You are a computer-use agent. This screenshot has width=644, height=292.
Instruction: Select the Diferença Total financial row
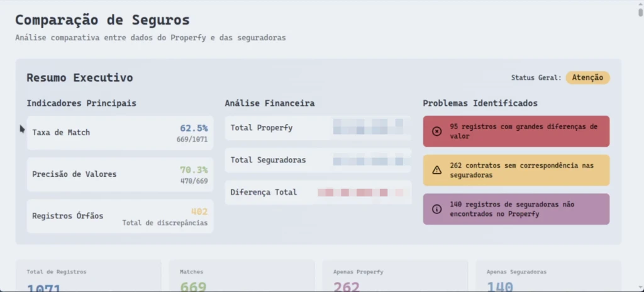click(318, 193)
